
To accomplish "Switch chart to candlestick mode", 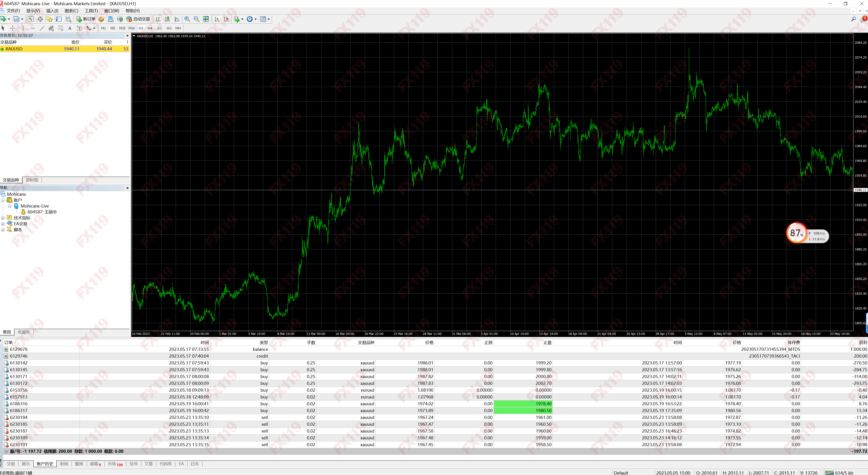I will pos(168,19).
